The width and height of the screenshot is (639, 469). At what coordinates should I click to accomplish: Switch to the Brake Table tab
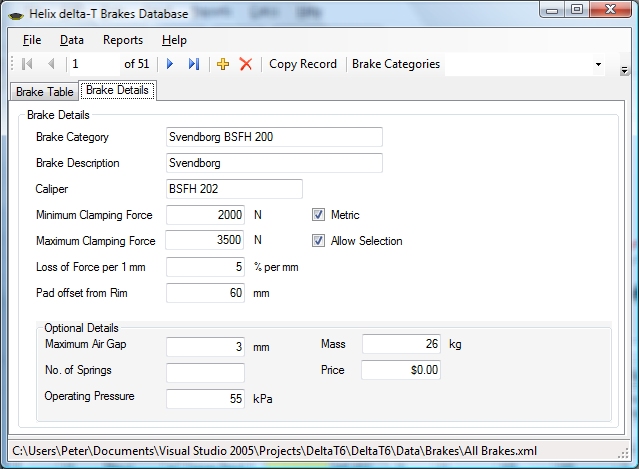click(x=45, y=92)
